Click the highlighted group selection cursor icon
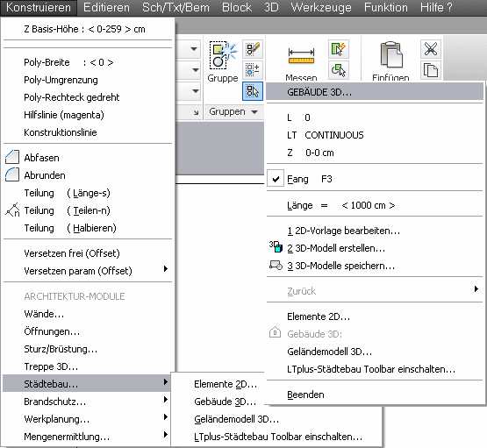Screen dimensions: 487x448 [x=253, y=91]
